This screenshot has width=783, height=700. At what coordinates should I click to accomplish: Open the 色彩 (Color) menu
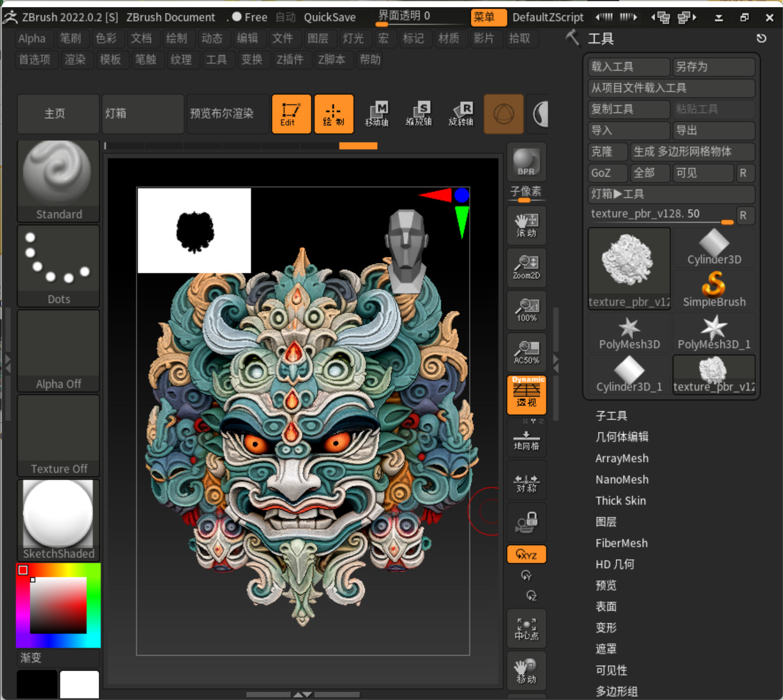tap(106, 38)
